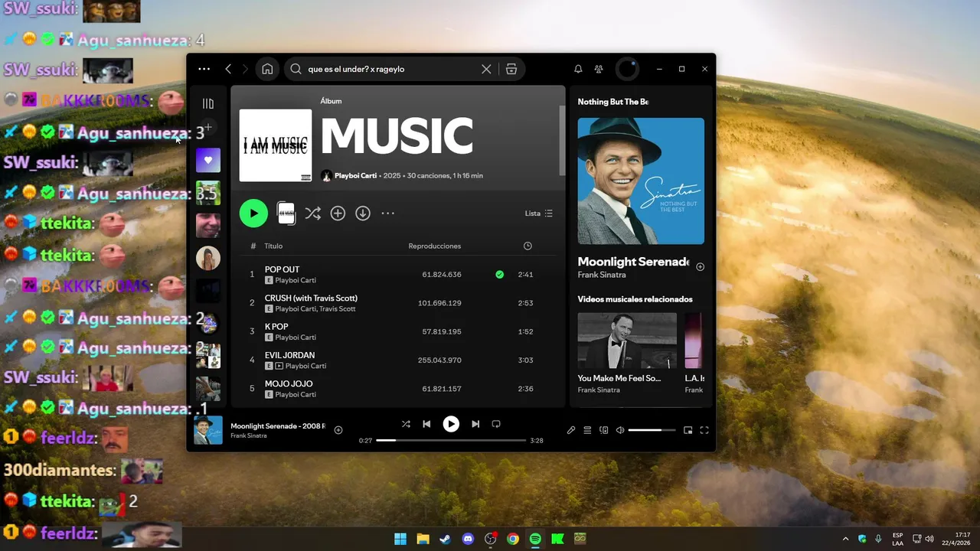Toggle the green saved check on POP OUT
The height and width of the screenshot is (551, 980).
coord(500,274)
